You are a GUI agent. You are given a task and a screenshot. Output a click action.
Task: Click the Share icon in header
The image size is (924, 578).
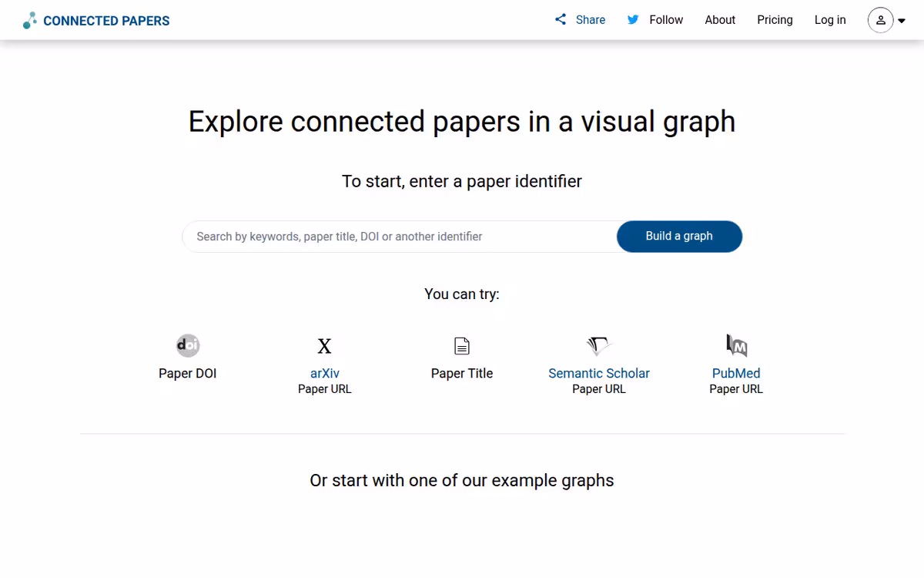[x=561, y=20]
